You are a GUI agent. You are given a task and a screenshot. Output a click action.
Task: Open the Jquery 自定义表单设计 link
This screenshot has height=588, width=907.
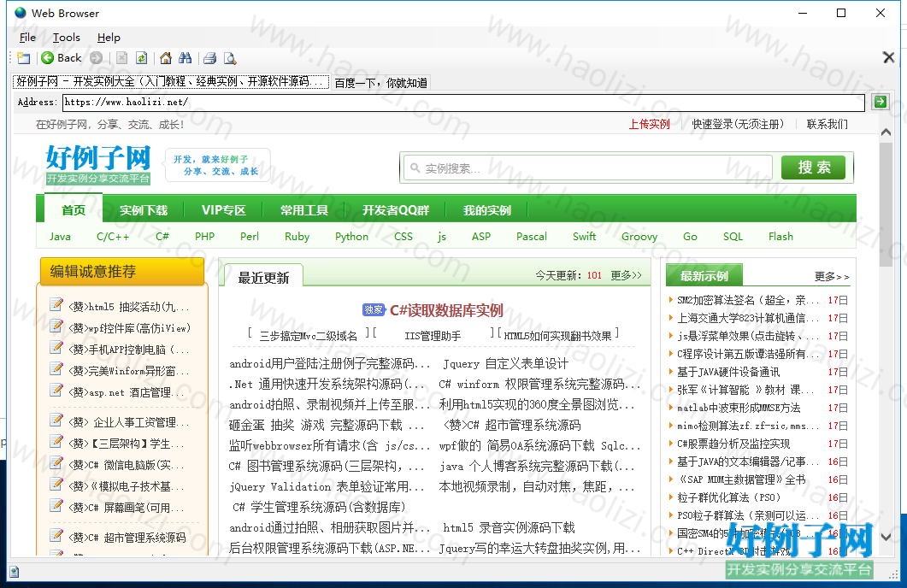[505, 364]
